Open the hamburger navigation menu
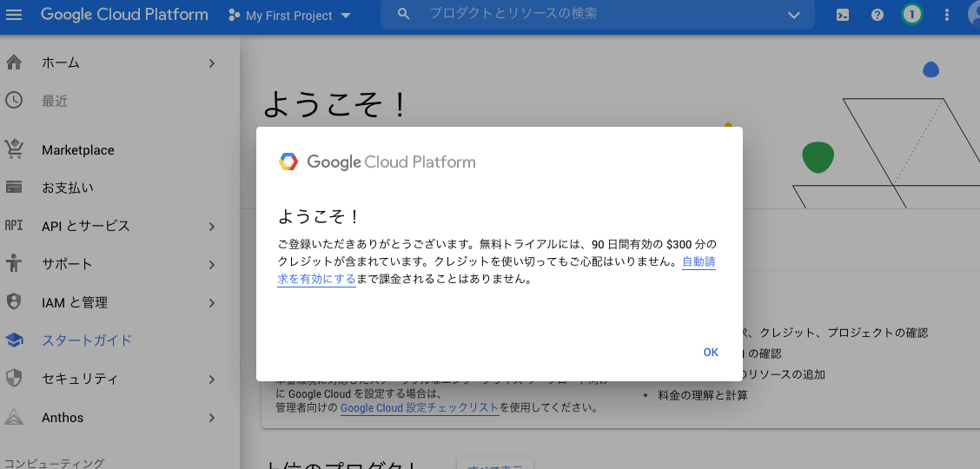Screen dimensions: 980x469 coord(13,15)
